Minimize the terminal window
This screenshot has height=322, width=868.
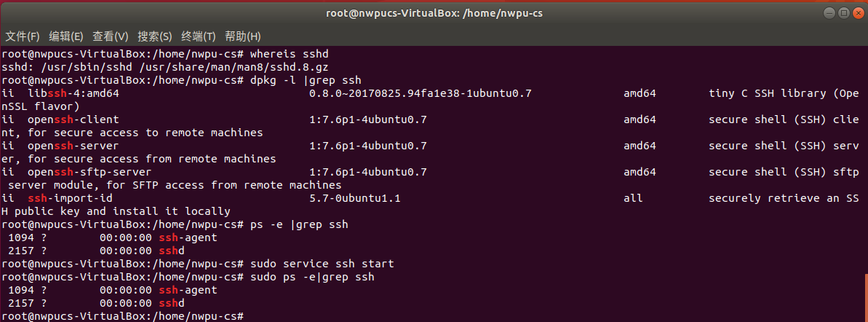click(829, 12)
